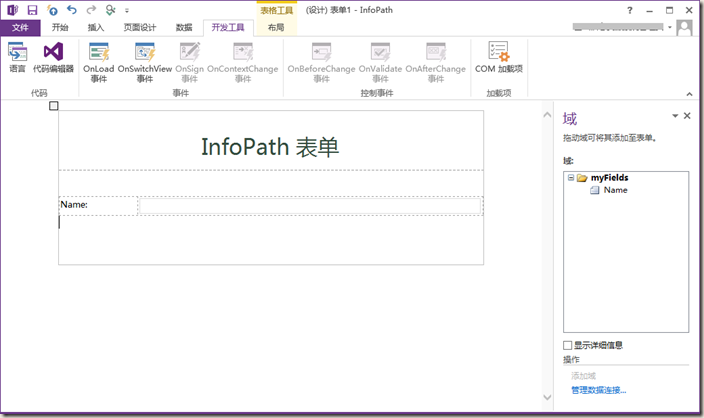Click the user account avatar
The width and height of the screenshot is (704, 418).
(x=684, y=28)
